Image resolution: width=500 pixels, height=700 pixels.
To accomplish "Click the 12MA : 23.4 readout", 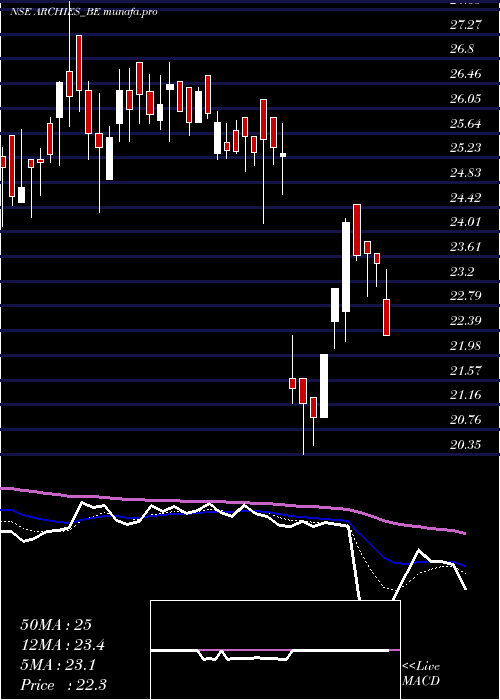I will 63,645.
